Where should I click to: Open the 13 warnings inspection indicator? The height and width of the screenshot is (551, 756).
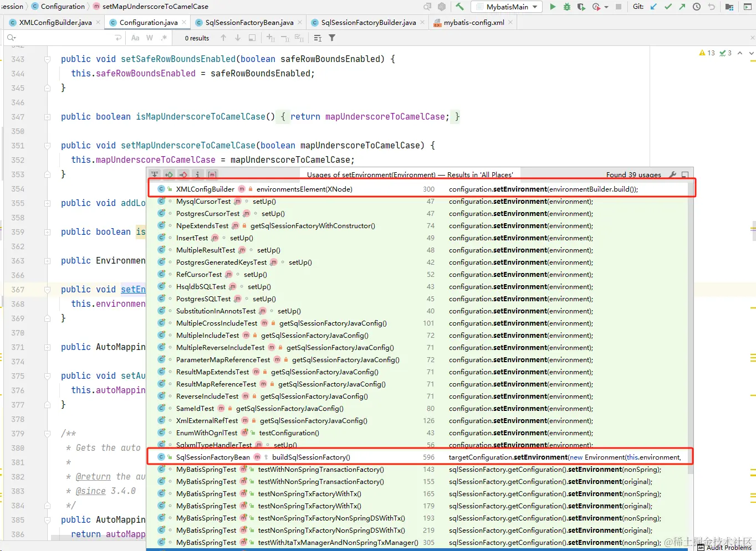707,53
